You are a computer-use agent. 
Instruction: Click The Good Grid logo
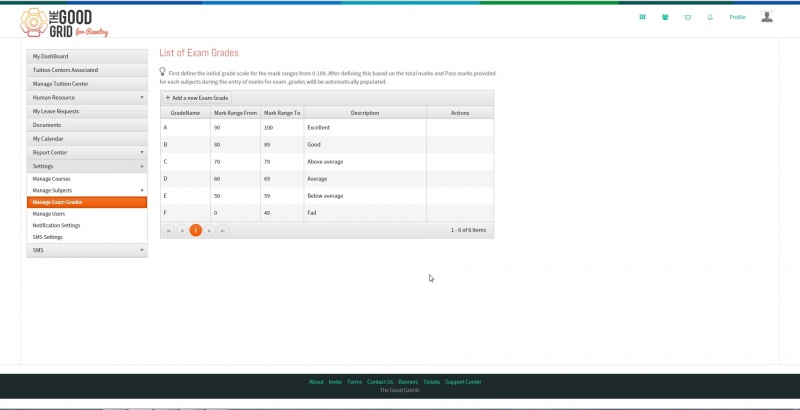[64, 23]
